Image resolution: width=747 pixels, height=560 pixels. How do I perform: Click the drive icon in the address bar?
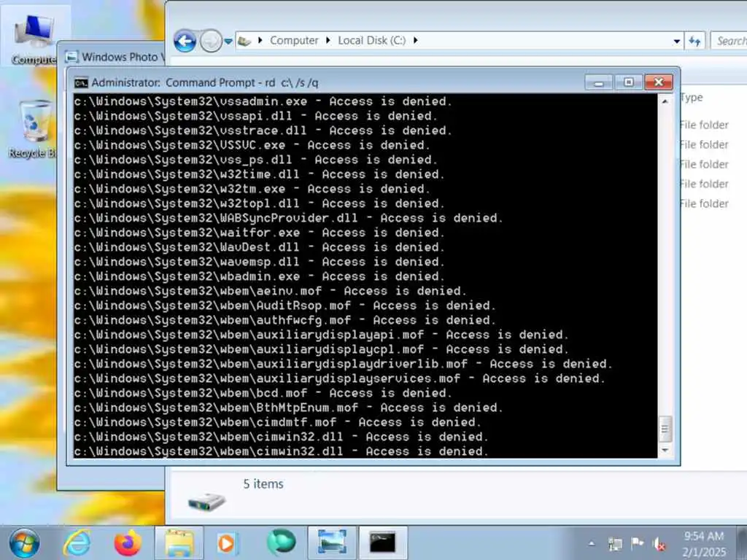(x=244, y=41)
